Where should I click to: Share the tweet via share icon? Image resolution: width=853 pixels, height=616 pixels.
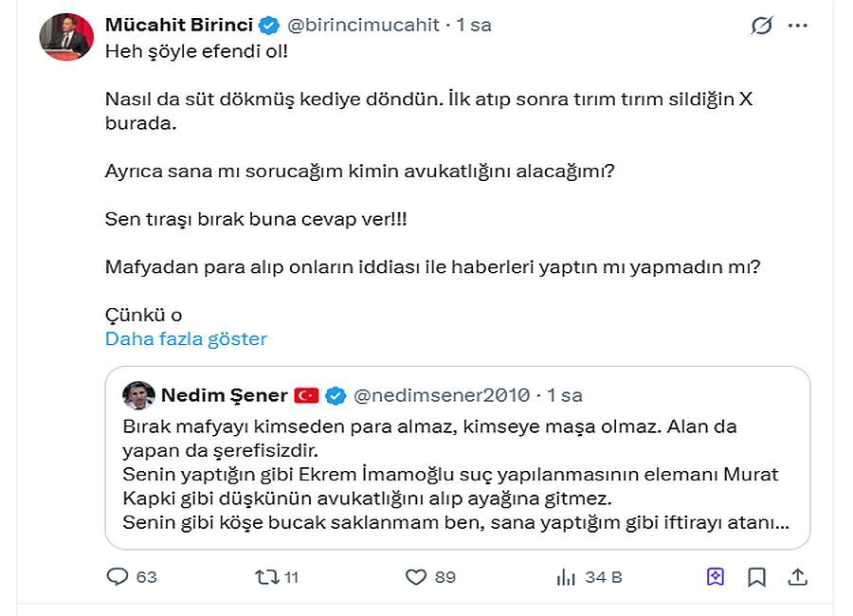tap(798, 576)
